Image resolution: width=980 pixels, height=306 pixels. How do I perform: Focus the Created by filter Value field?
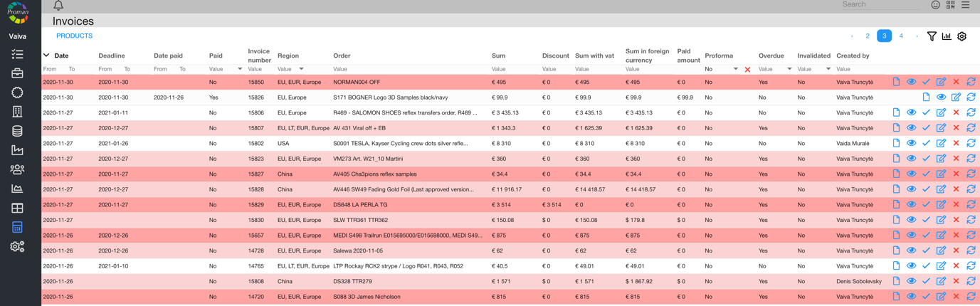[861, 69]
